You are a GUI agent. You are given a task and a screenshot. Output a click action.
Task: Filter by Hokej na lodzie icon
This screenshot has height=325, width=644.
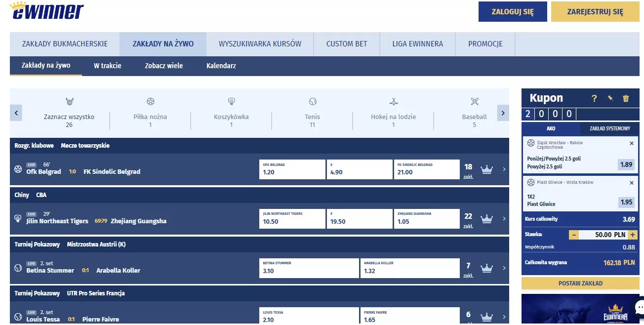[x=394, y=102]
